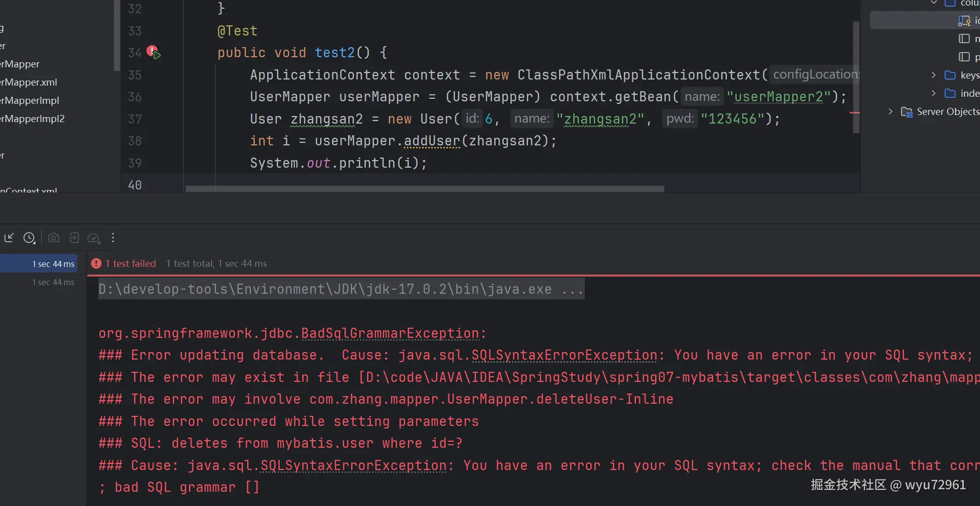This screenshot has width=980, height=506.
Task: Click the Server Objects folder icon
Action: [906, 112]
